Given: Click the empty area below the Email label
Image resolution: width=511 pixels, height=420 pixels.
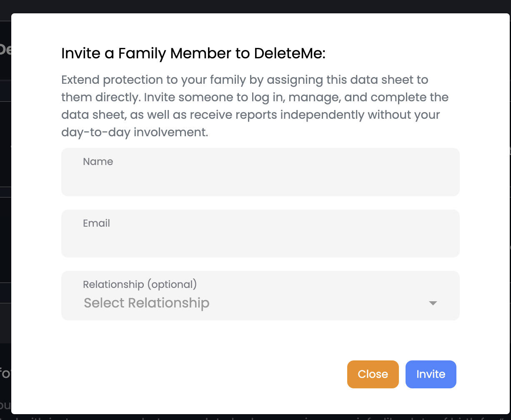Looking at the screenshot, I should point(260,243).
